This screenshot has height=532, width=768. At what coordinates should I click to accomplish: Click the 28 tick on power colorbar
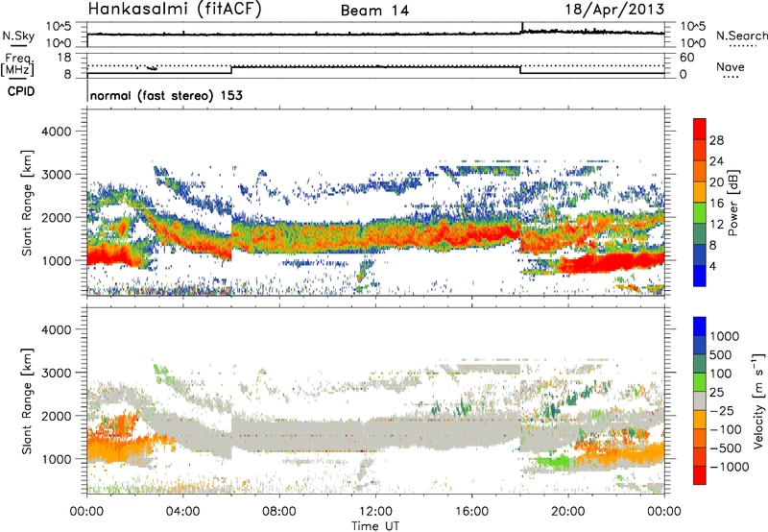(716, 140)
